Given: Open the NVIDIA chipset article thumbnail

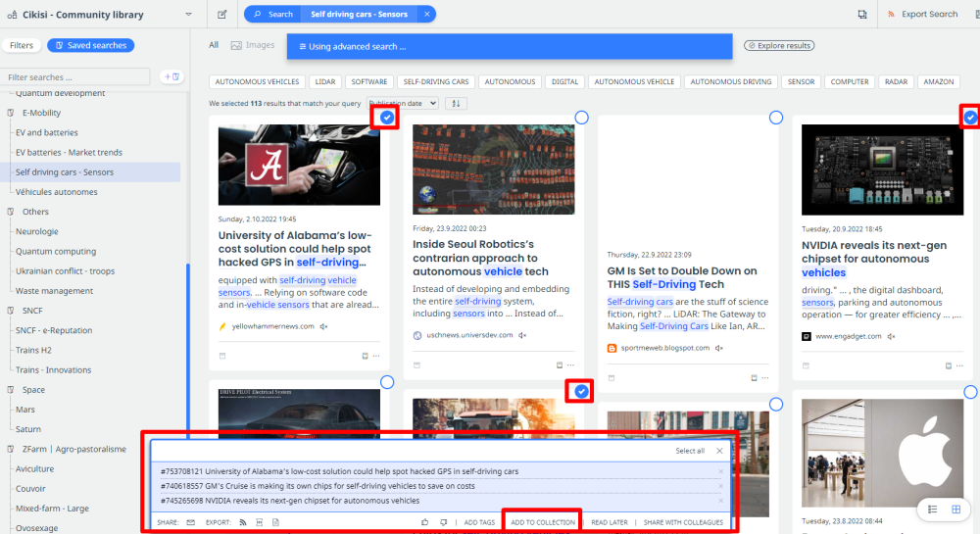Looking at the screenshot, I should tap(882, 170).
